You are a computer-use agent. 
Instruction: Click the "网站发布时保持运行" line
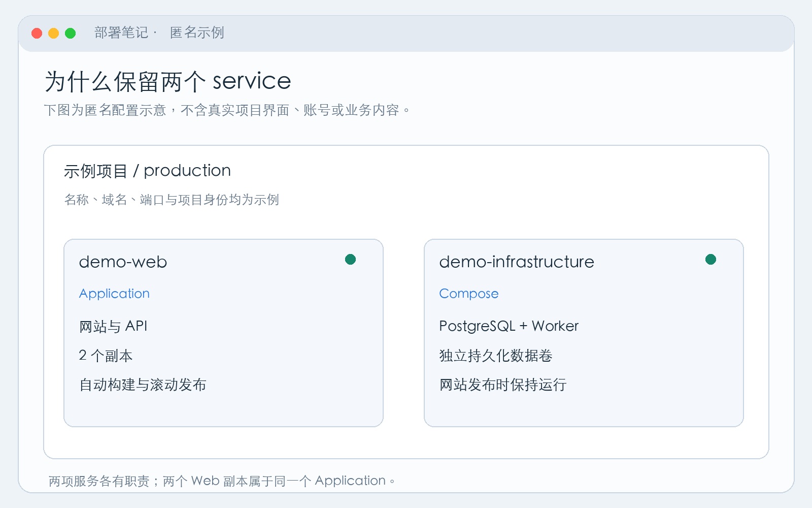tap(503, 385)
